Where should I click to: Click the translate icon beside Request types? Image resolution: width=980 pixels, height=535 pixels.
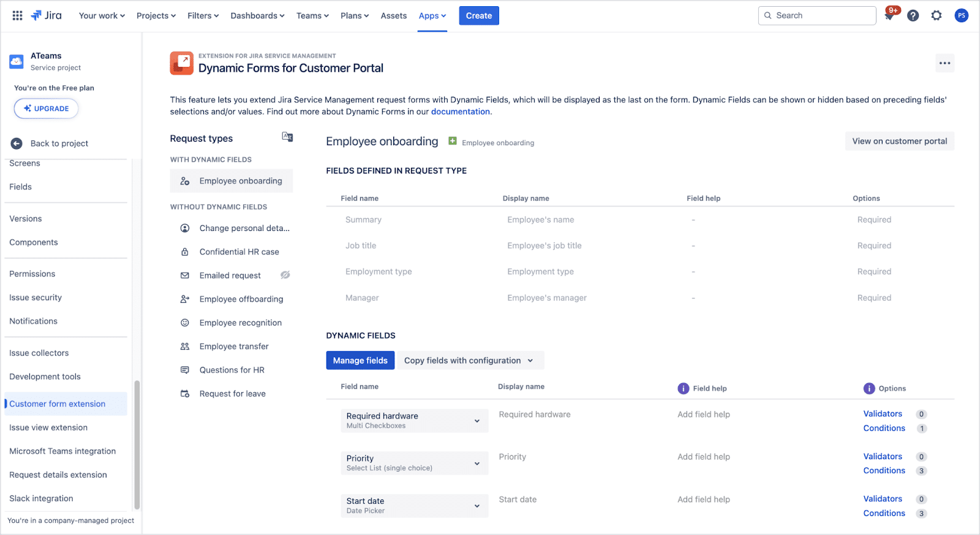point(287,137)
